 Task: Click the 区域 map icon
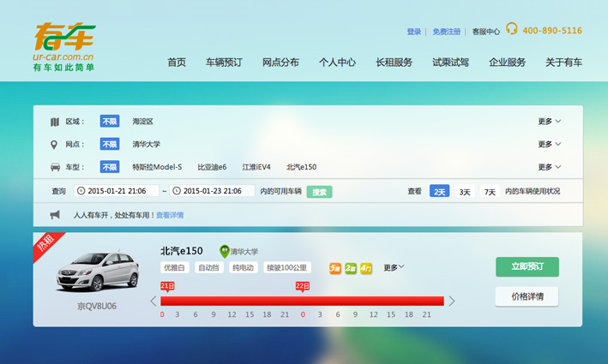point(55,122)
